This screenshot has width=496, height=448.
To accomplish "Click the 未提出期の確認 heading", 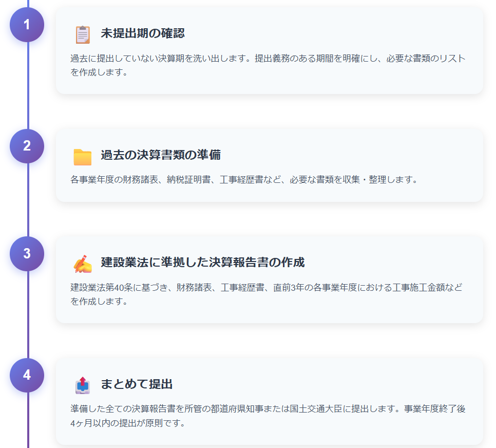I will (143, 34).
